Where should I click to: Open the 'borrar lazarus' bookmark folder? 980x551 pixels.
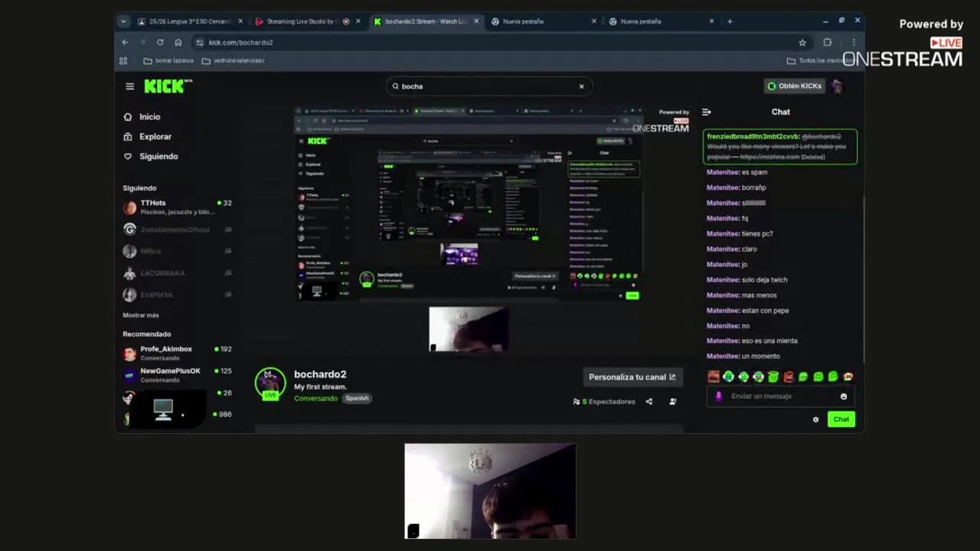pos(168,60)
